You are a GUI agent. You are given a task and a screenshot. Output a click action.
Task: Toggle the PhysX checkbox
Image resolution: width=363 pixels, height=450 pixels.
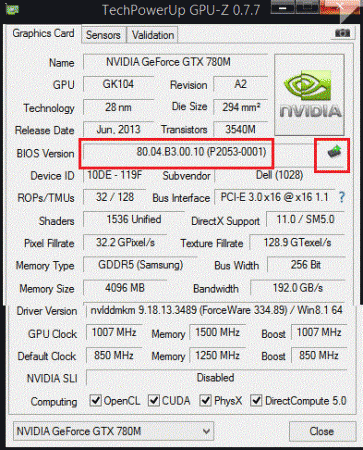click(x=206, y=400)
